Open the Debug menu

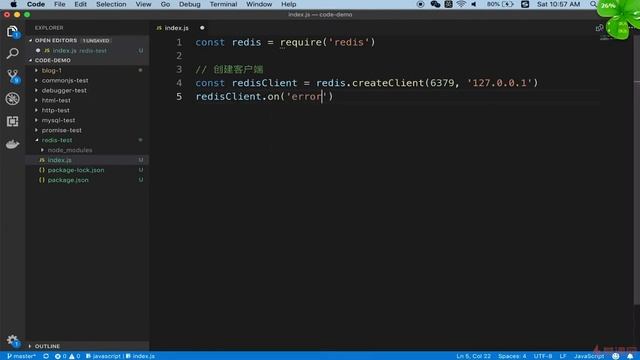click(x=189, y=4)
